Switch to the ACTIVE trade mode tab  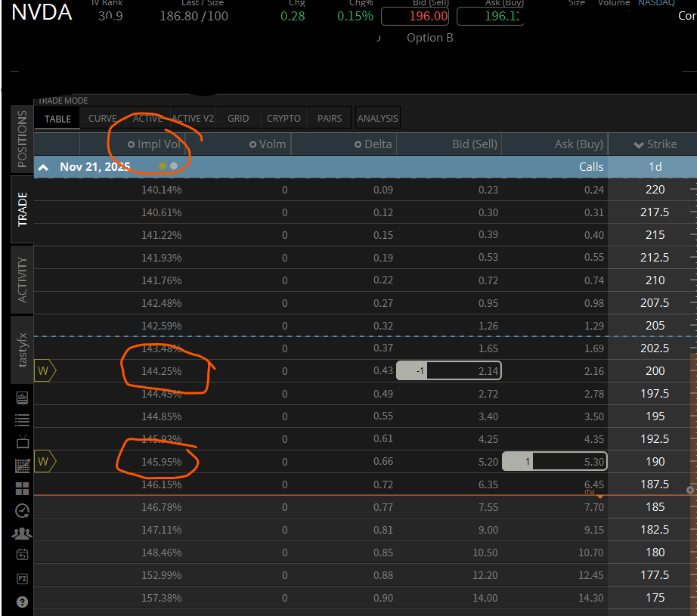click(x=147, y=118)
